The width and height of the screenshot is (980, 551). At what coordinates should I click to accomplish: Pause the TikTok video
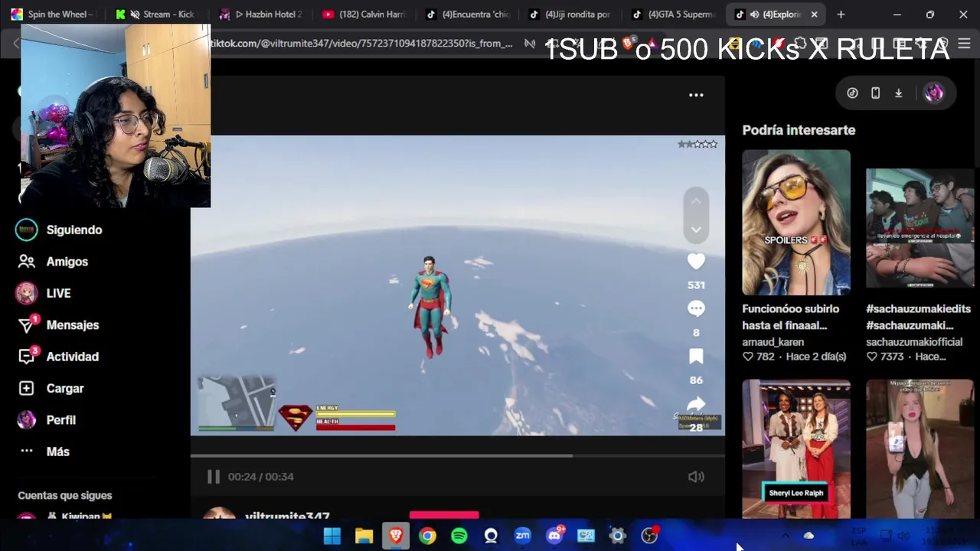pyautogui.click(x=214, y=477)
